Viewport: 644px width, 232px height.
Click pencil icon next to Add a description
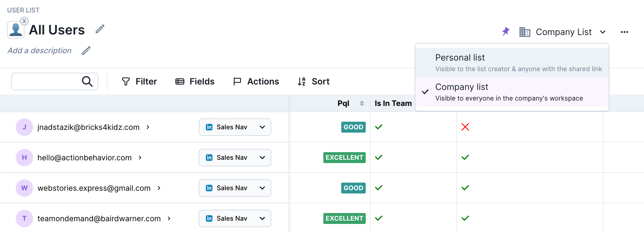86,51
